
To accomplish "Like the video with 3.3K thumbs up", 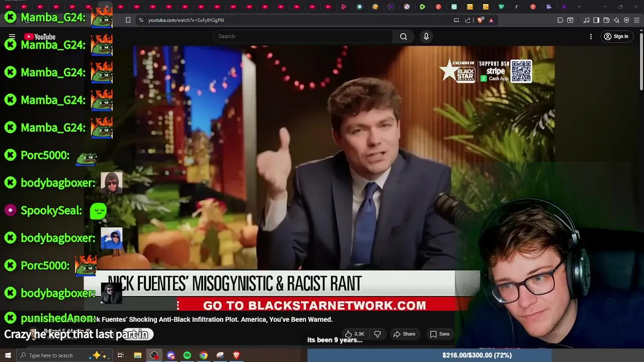I will click(x=354, y=334).
